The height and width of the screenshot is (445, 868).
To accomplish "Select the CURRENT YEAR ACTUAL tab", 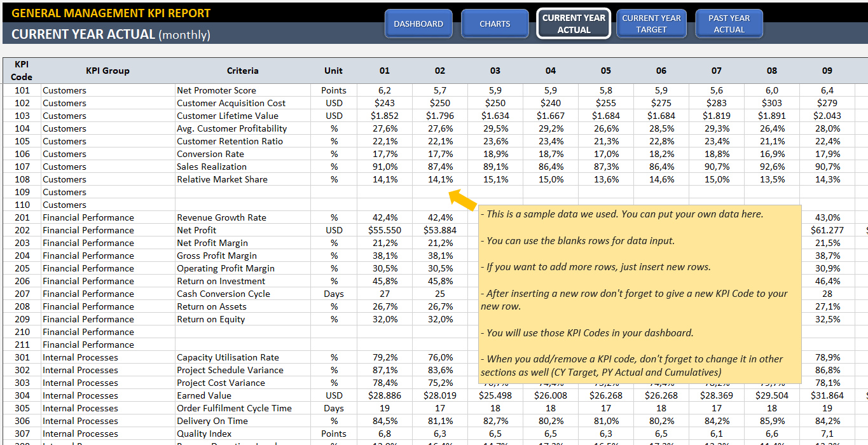I will pyautogui.click(x=573, y=23).
